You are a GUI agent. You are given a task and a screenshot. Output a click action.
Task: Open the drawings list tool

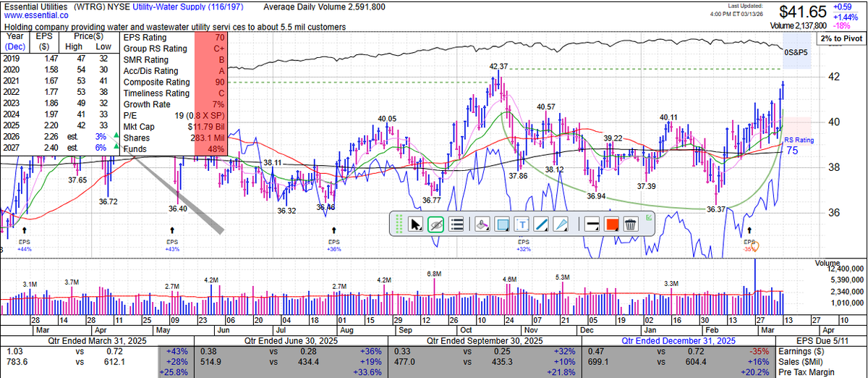click(x=456, y=224)
